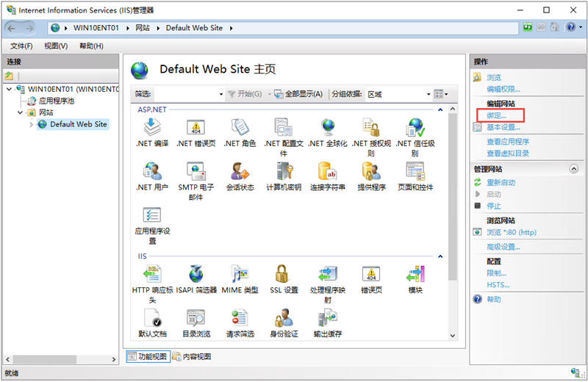Select 应用程序池 in connections tree
Screen dimensions: 588x382
pyautogui.click(x=57, y=101)
